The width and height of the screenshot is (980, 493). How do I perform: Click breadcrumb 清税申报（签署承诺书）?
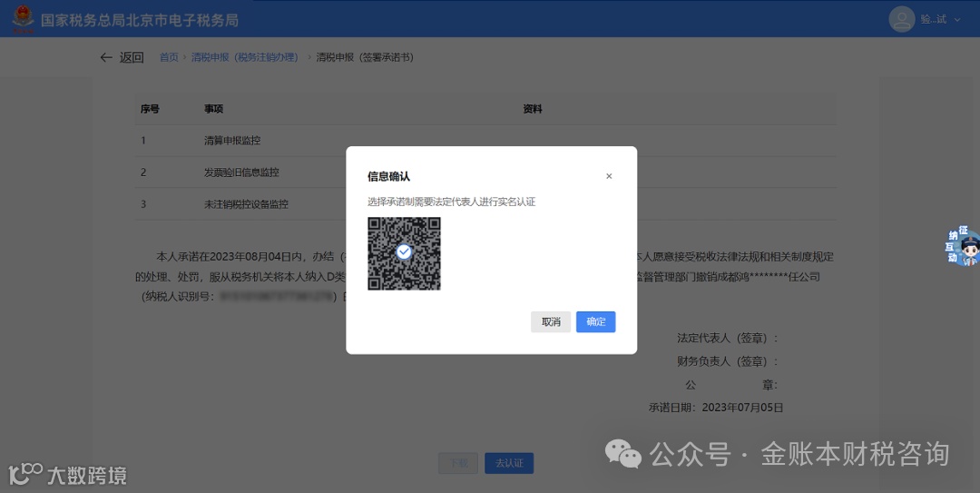coord(365,57)
